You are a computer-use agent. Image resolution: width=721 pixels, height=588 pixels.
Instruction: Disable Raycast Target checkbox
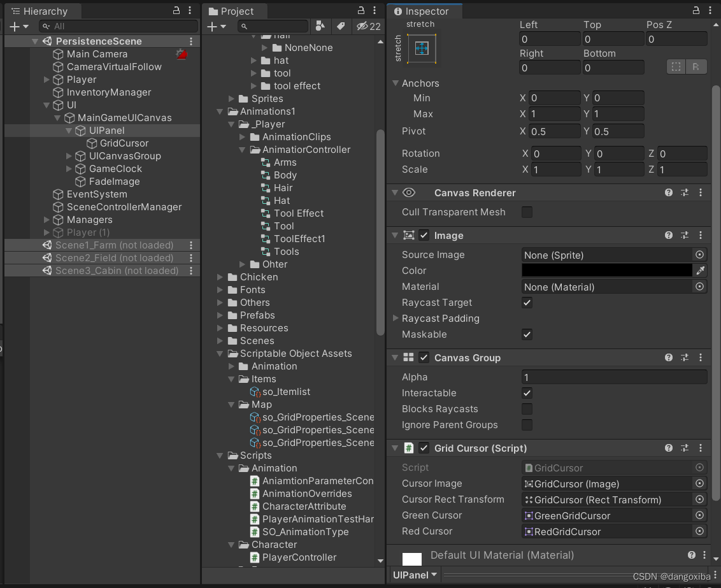pyautogui.click(x=527, y=303)
